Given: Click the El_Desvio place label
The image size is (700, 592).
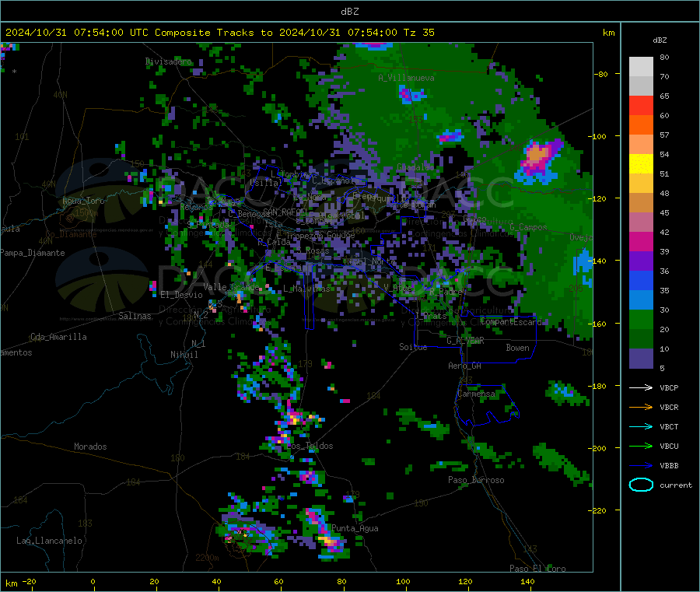Looking at the screenshot, I should coord(181,295).
